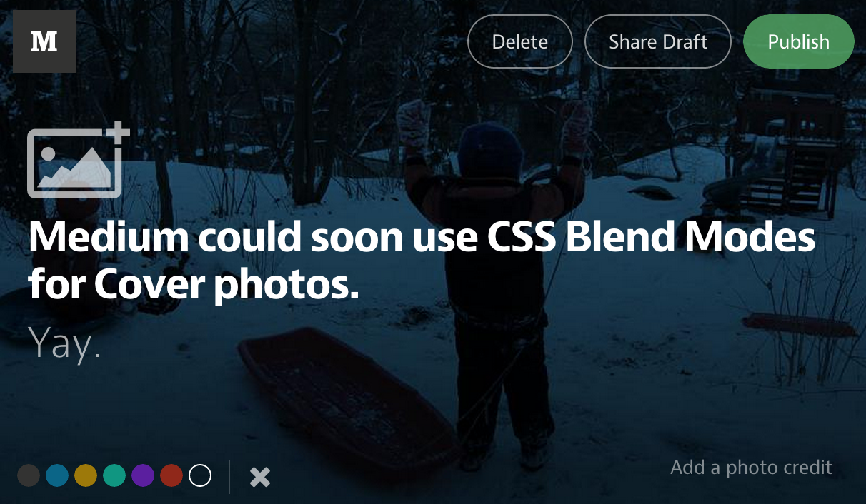Viewport: 866px width, 504px height.
Task: Choose the red overlay color swatch
Action: tap(171, 475)
